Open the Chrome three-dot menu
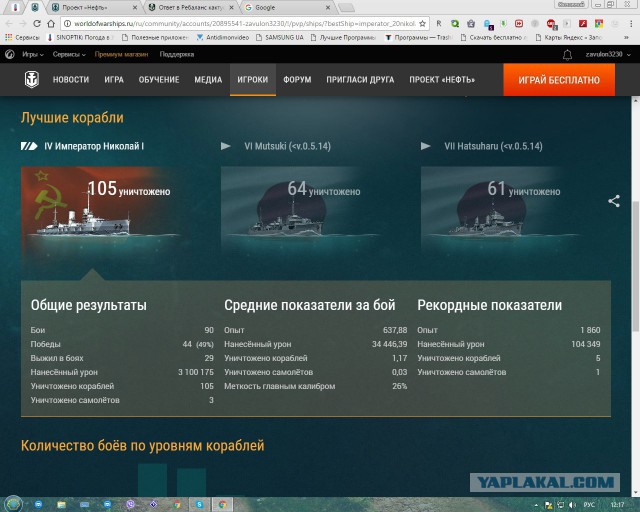Viewport: 640px width, 512px height. coord(631,24)
